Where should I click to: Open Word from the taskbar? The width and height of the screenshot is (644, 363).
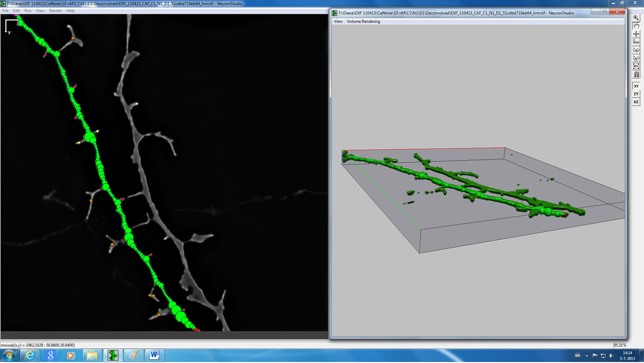coord(154,355)
